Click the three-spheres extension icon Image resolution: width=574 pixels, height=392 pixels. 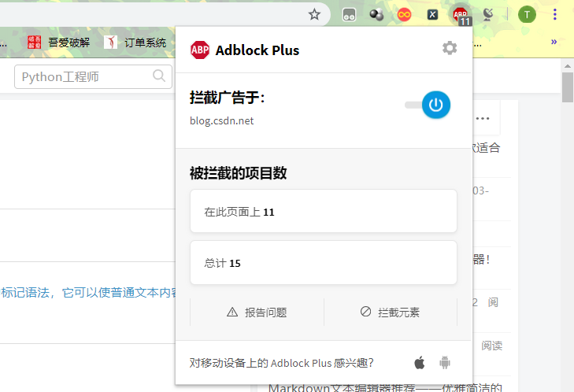click(376, 15)
